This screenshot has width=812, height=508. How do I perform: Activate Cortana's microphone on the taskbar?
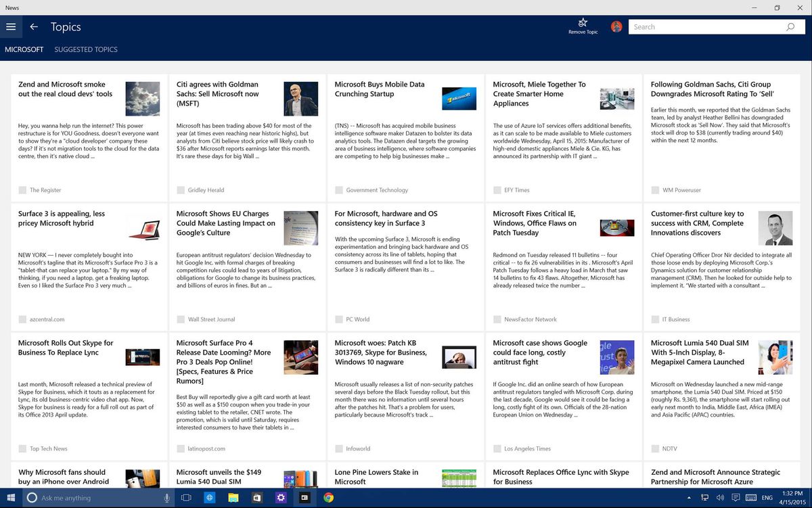point(167,497)
